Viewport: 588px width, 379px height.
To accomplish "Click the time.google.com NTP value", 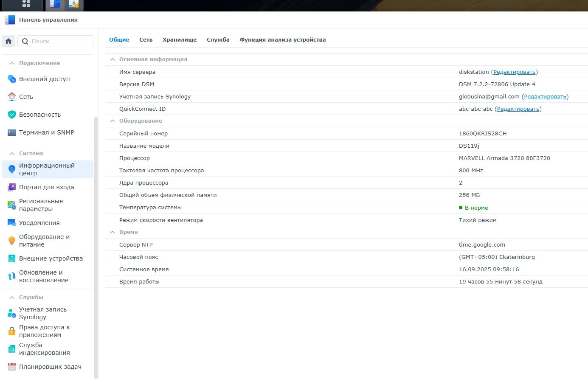I will (x=482, y=245).
